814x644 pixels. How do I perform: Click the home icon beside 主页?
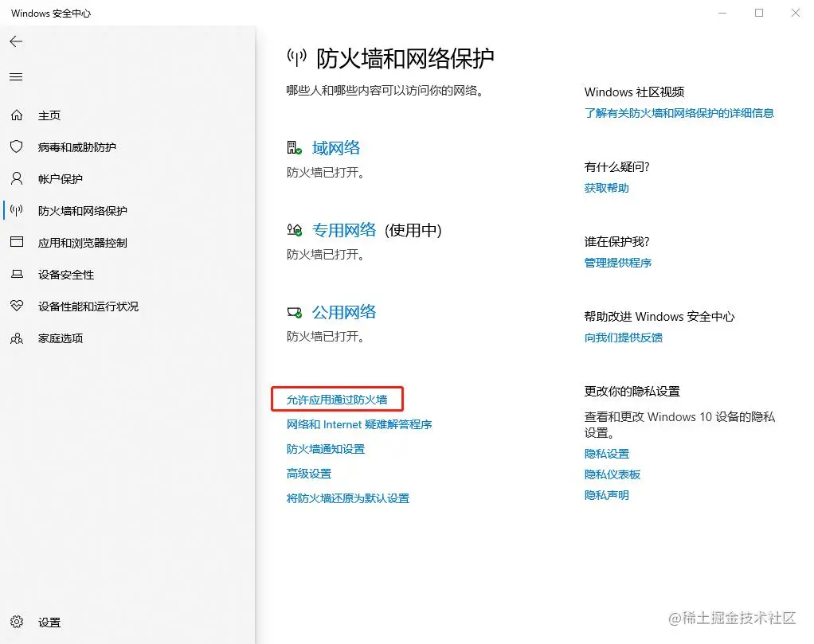17,115
